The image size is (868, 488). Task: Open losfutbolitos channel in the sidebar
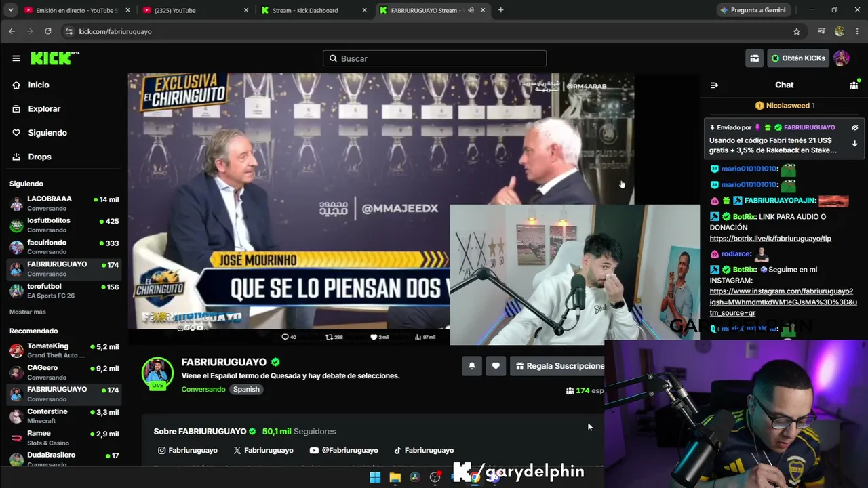coord(64,225)
